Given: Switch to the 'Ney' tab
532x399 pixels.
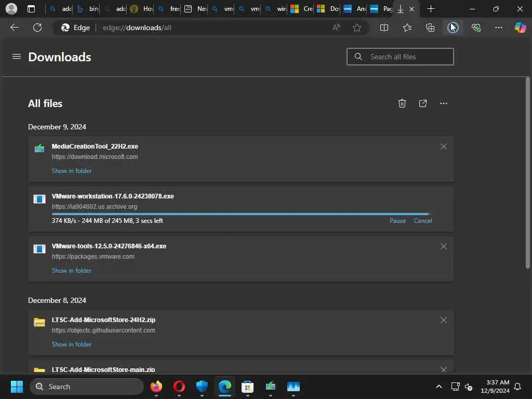Looking at the screenshot, I should pos(196,9).
